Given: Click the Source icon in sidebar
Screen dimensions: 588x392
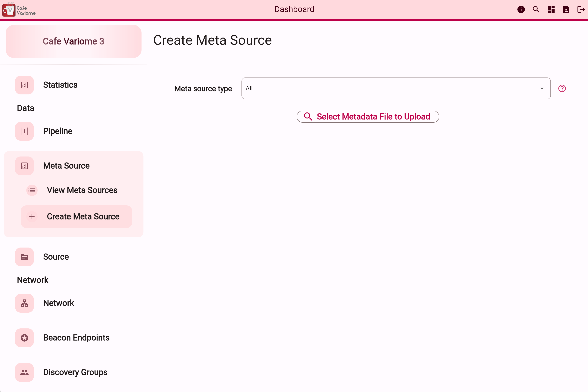Looking at the screenshot, I should pyautogui.click(x=24, y=257).
